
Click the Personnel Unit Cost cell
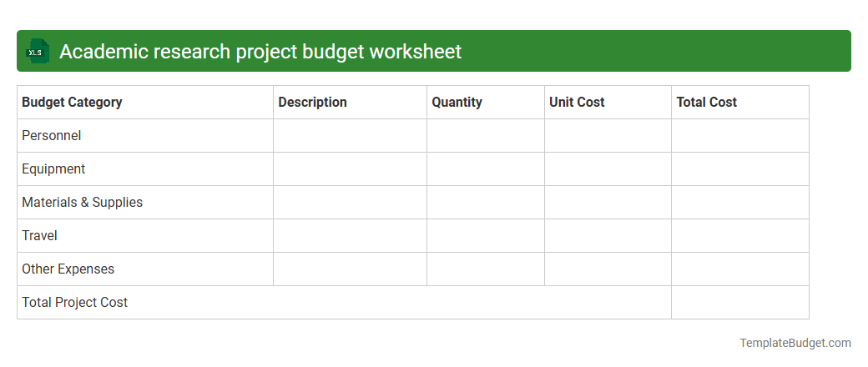(608, 136)
